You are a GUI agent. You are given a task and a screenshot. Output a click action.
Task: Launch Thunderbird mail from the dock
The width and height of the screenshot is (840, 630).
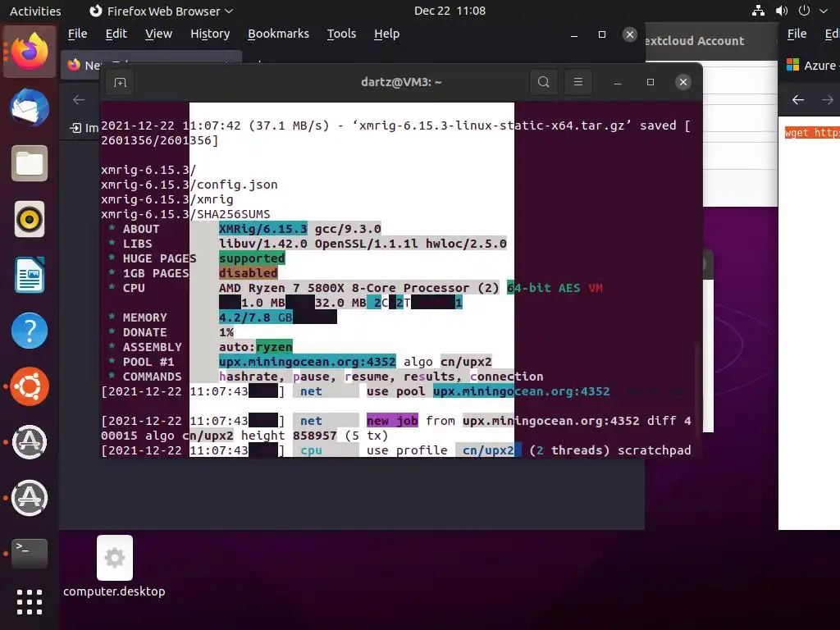(30, 107)
